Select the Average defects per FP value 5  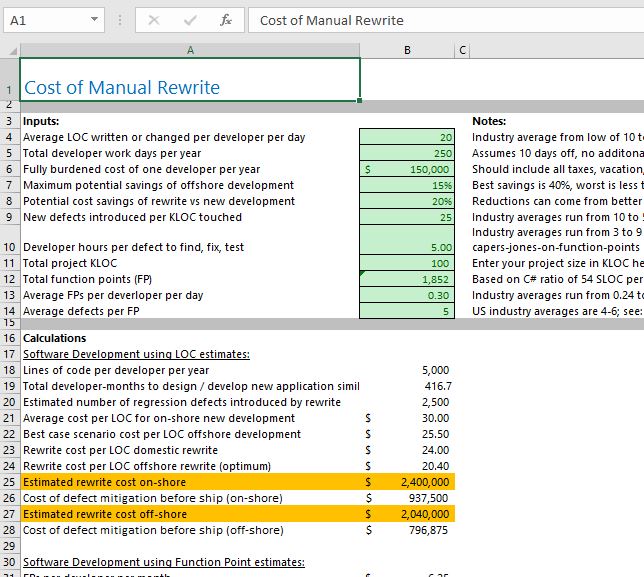tap(407, 311)
